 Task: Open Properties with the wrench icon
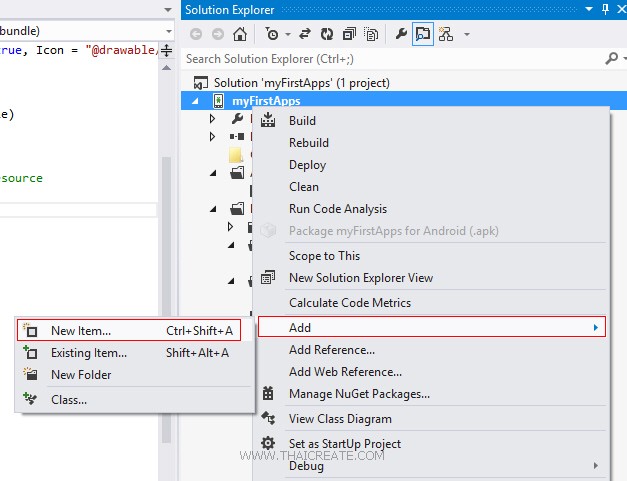[401, 34]
